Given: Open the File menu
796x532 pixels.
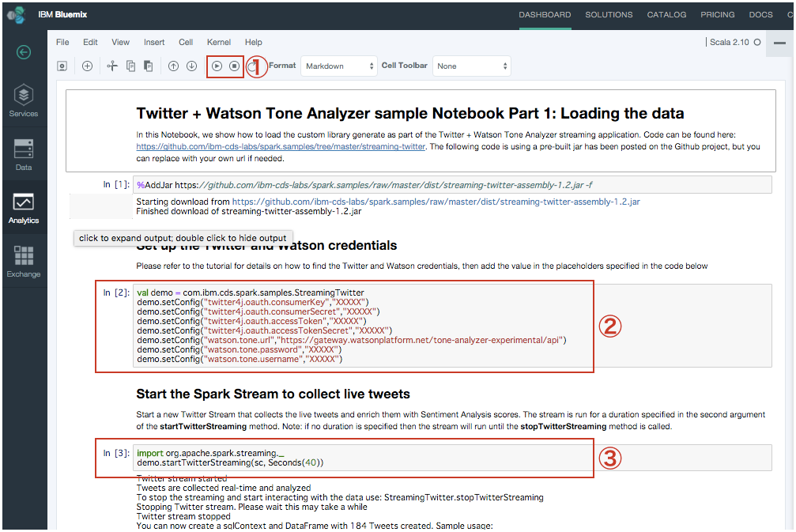Looking at the screenshot, I should [62, 42].
